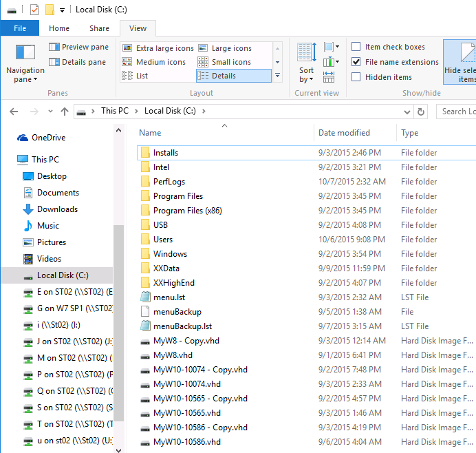Click the navigation pane scroll-up arrow

tap(119, 130)
